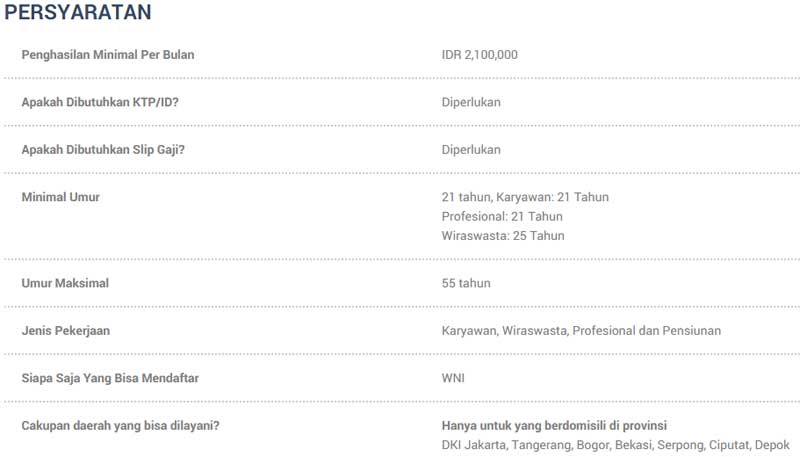This screenshot has height=457, width=800.
Task: Select the Cakupan daerah yang bisa dilayani? label
Action: click(x=120, y=425)
